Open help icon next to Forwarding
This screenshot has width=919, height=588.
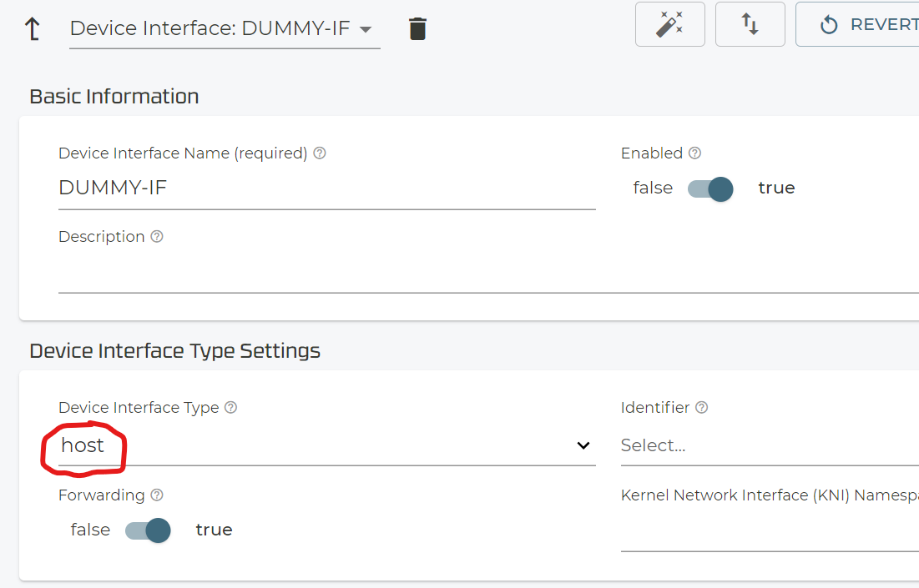tap(156, 495)
